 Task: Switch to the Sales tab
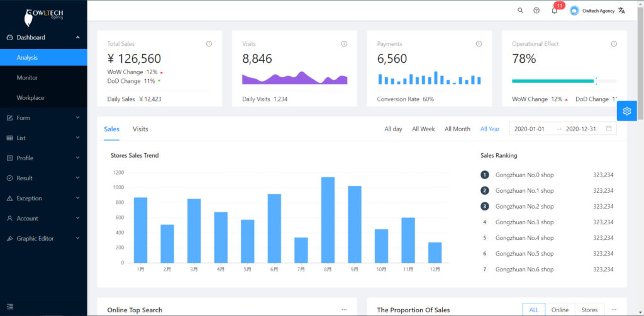tap(112, 129)
